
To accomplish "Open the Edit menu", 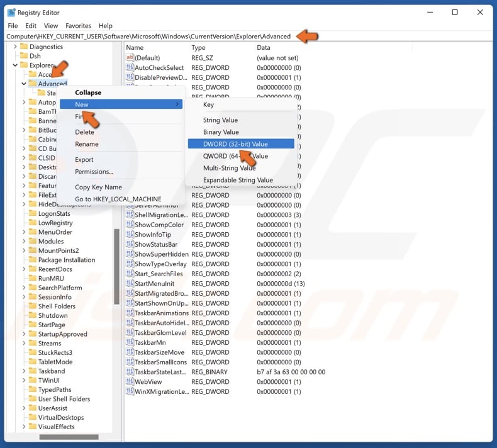I will point(31,26).
